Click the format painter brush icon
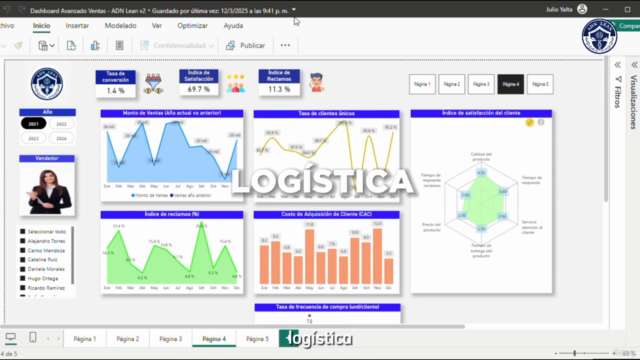640x360 pixels. (18, 45)
